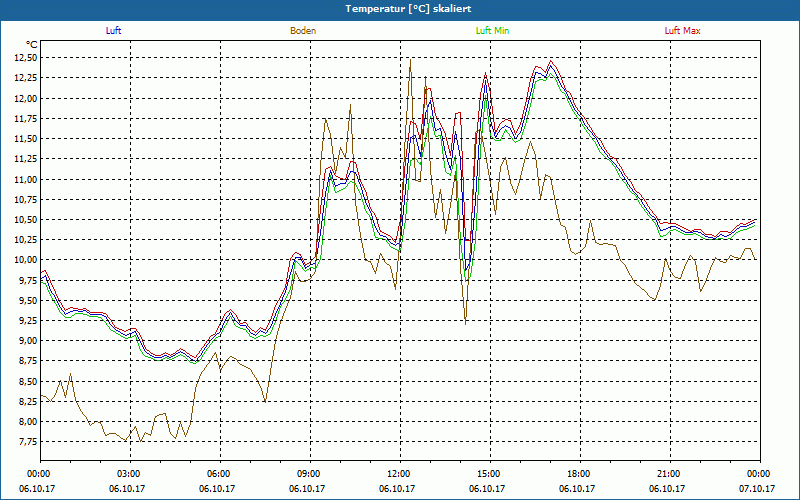Image resolution: width=800 pixels, height=500 pixels.
Task: Click the '8,25' y-axis value
Action: pyautogui.click(x=28, y=402)
